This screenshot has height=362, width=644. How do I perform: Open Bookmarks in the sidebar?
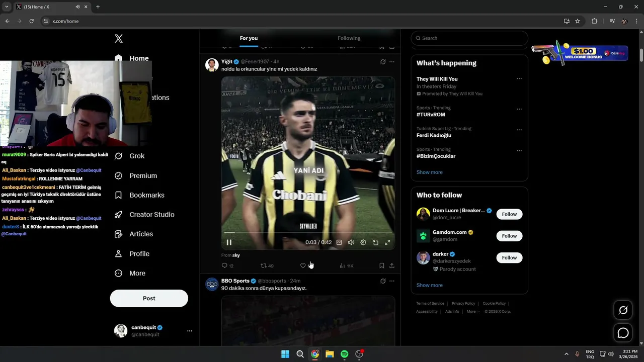[x=139, y=195]
